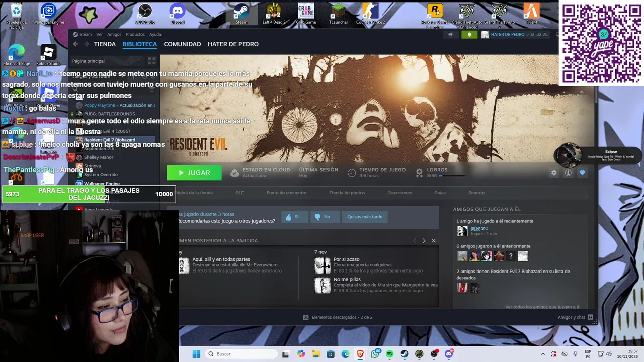Open the Crab Game desktop icon

click(x=306, y=13)
